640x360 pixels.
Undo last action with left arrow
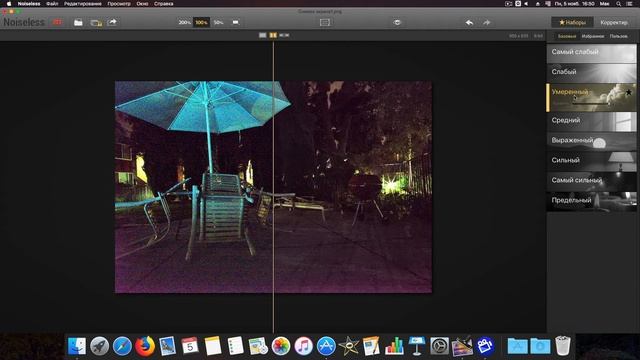(469, 22)
